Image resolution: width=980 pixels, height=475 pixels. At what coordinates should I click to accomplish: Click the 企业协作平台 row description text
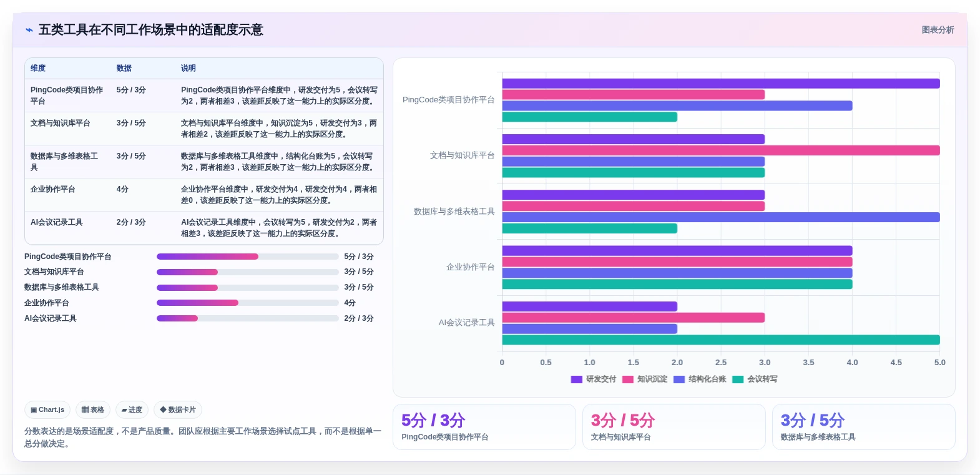279,195
